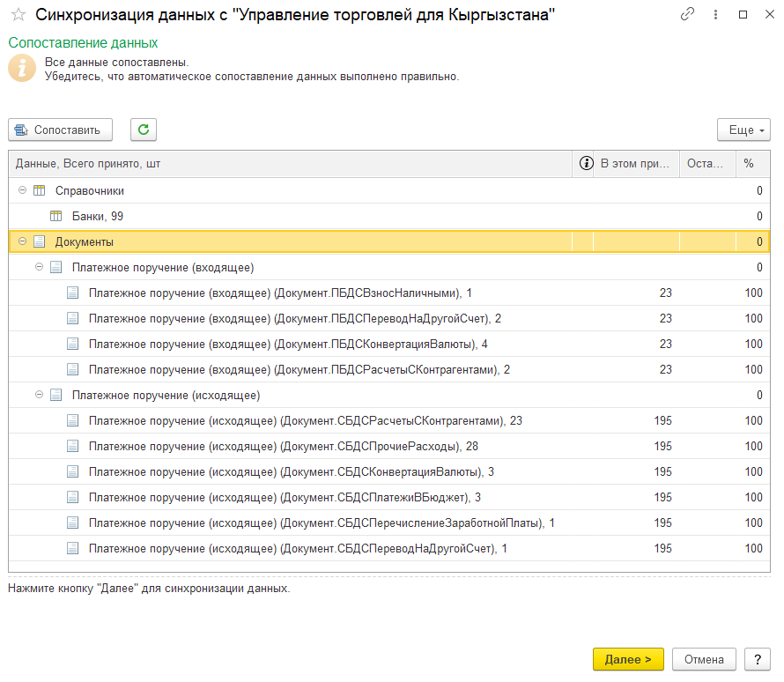This screenshot has height=682, width=784.
Task: Collapse the Документы group
Action: (x=22, y=241)
